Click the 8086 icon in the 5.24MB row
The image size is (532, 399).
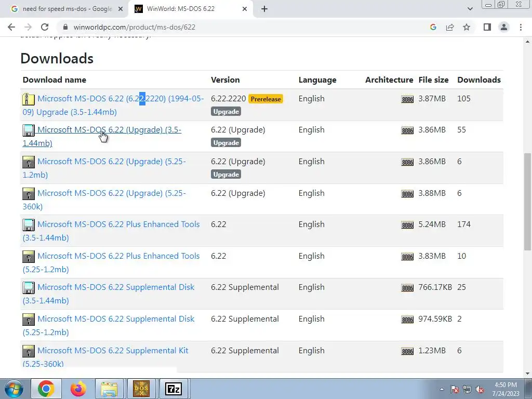point(407,225)
